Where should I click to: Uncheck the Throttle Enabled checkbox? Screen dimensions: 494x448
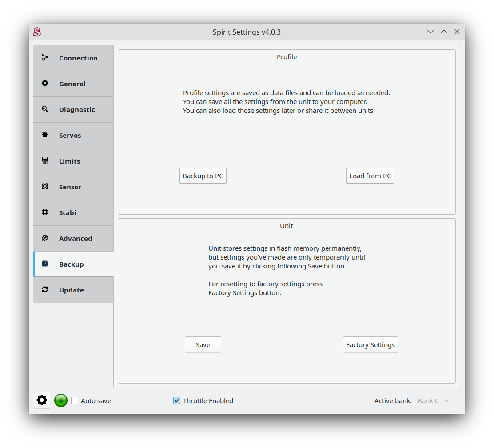coord(177,400)
